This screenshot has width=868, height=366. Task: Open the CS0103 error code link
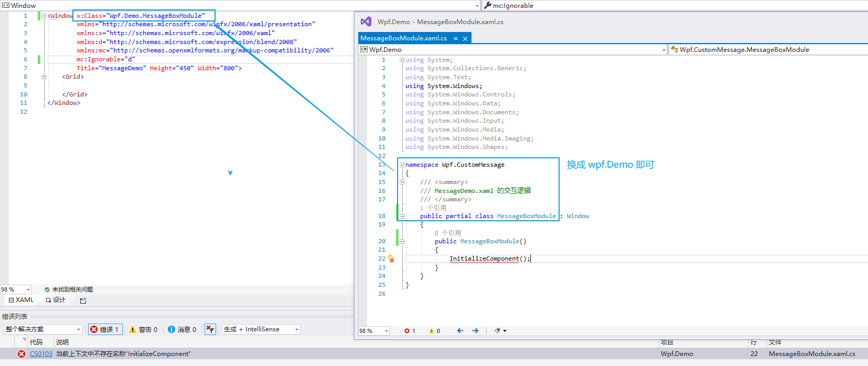click(x=41, y=354)
